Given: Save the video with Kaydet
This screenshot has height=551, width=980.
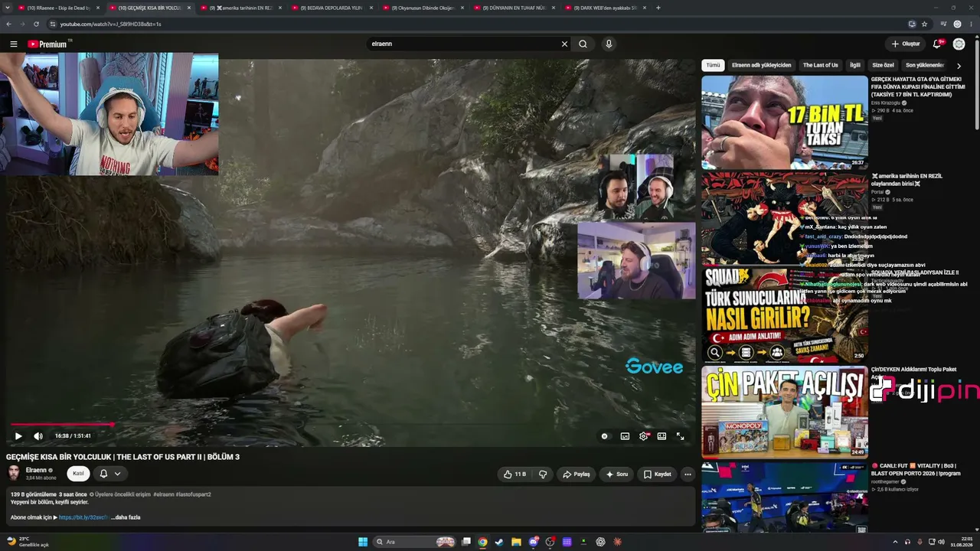Looking at the screenshot, I should (657, 474).
